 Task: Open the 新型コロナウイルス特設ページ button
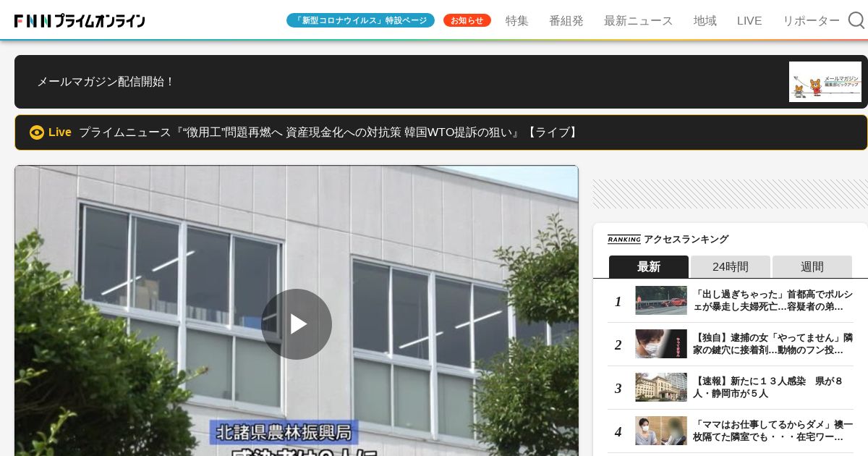[x=360, y=20]
